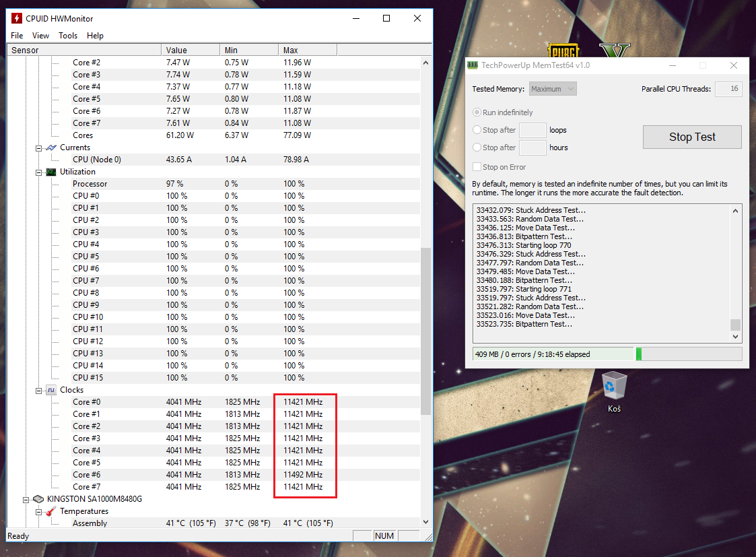Viewport: 756px width, 557px height.
Task: Open the Tested Memory dropdown
Action: 553,89
